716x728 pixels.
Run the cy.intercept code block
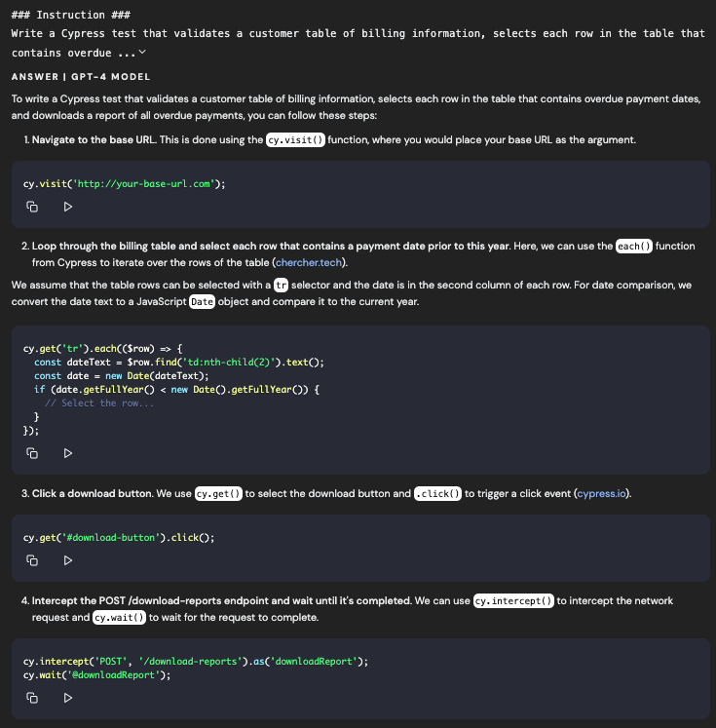coord(67,698)
